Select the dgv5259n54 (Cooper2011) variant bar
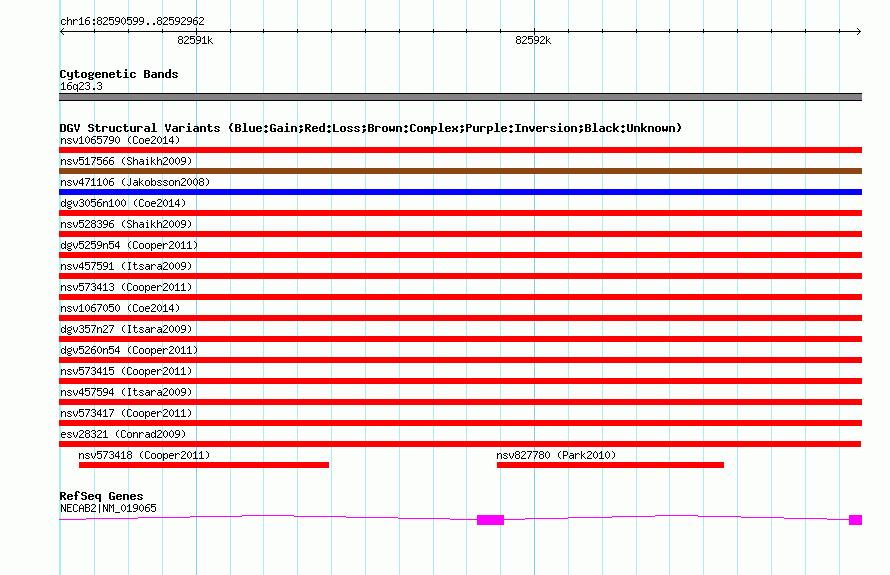The image size is (890, 575). 460,255
